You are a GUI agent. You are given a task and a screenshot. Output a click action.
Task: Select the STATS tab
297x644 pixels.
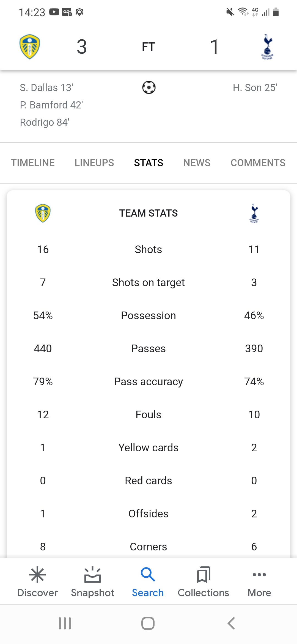(x=148, y=163)
